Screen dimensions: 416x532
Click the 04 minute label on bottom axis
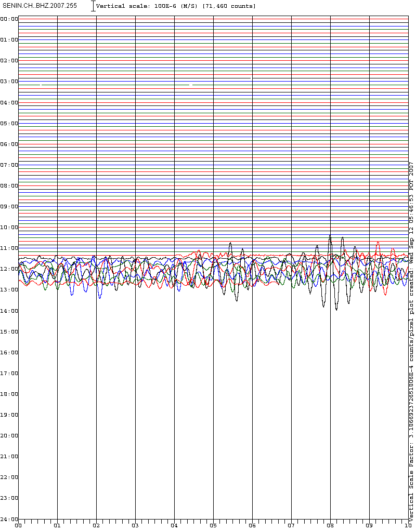click(x=174, y=526)
